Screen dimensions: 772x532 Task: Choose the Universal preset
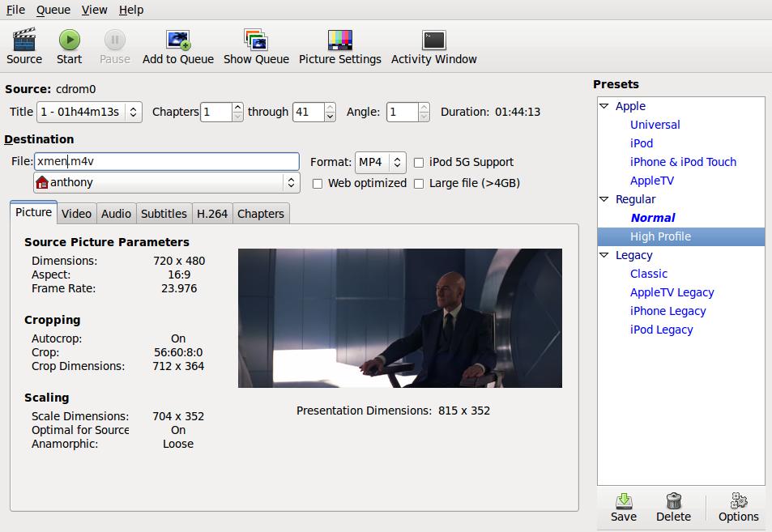point(655,125)
